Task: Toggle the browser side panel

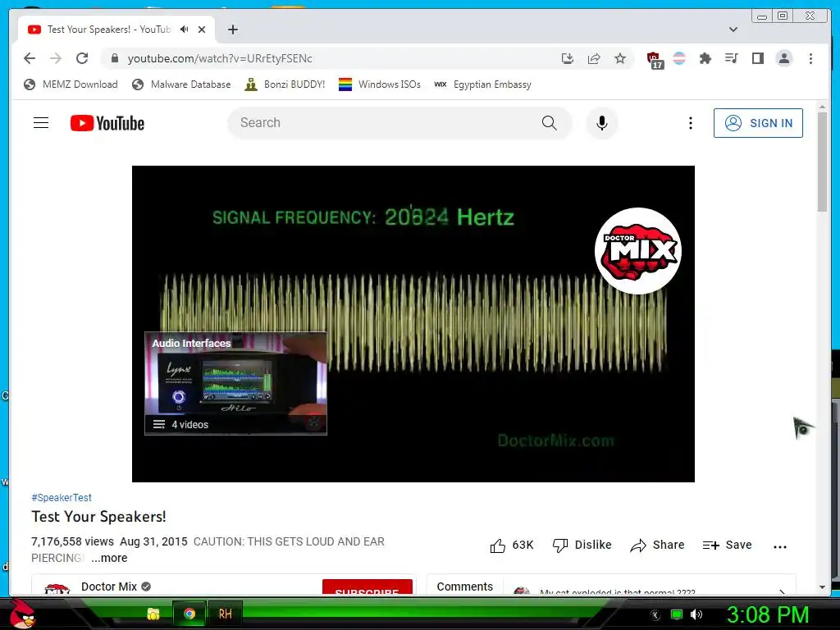Action: 757,58
